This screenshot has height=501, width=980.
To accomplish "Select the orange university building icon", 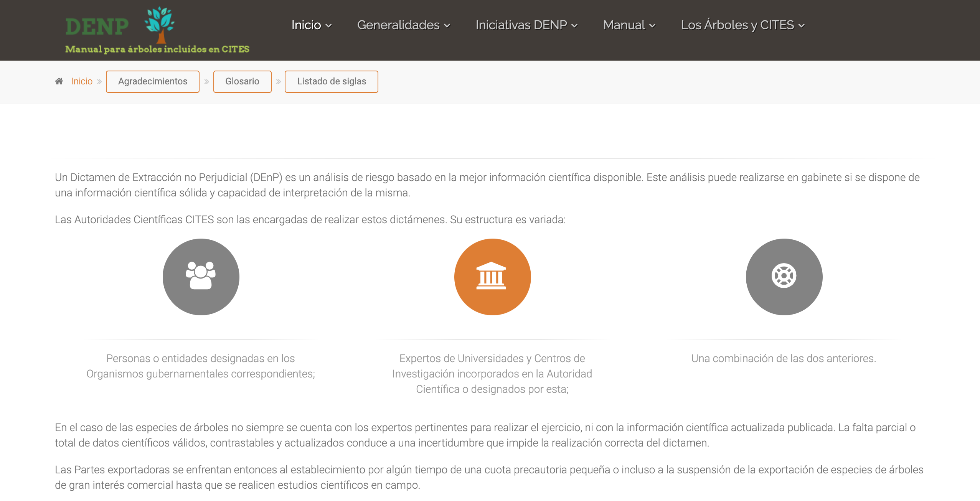I will 493,277.
